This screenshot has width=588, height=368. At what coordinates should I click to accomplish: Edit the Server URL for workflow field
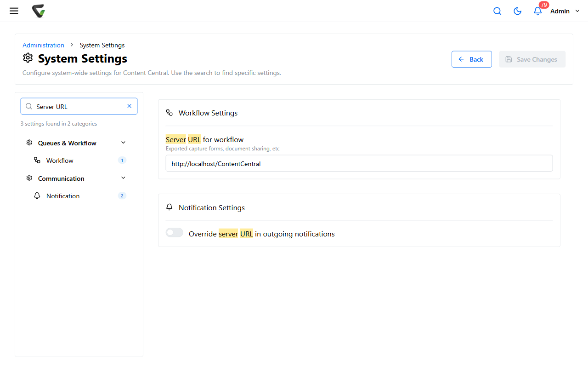click(x=359, y=163)
